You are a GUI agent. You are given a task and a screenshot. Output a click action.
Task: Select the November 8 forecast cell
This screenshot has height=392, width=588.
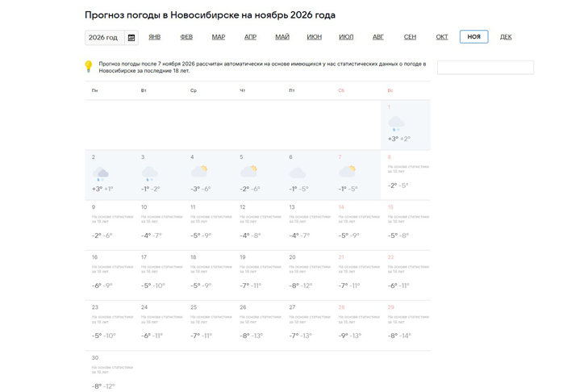tap(406, 175)
